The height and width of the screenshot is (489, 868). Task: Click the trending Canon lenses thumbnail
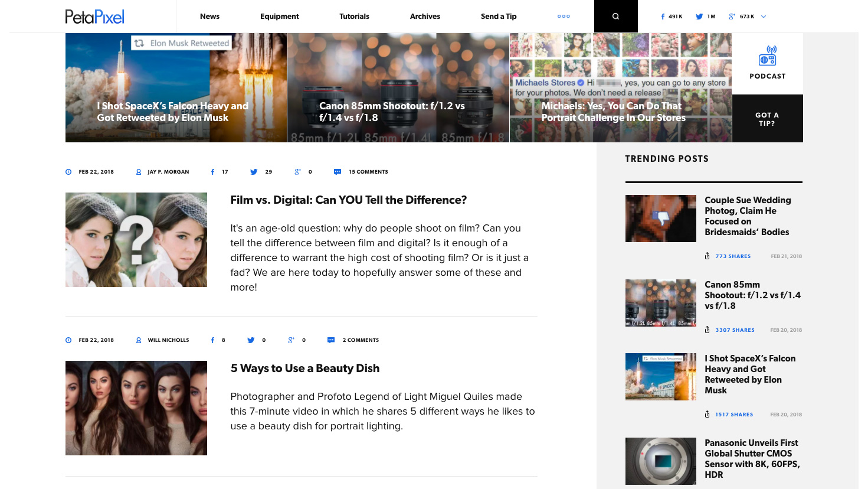point(661,303)
